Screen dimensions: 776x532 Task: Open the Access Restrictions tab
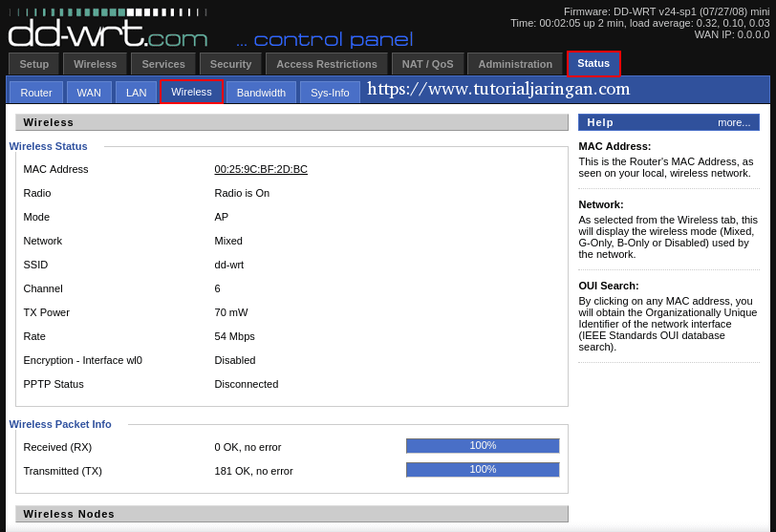327,64
